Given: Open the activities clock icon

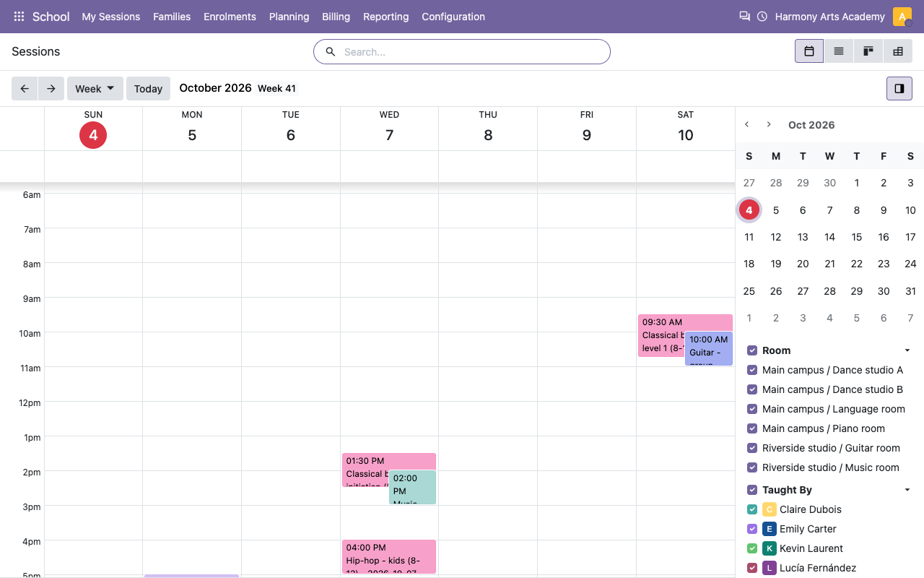Looking at the screenshot, I should pos(762,17).
